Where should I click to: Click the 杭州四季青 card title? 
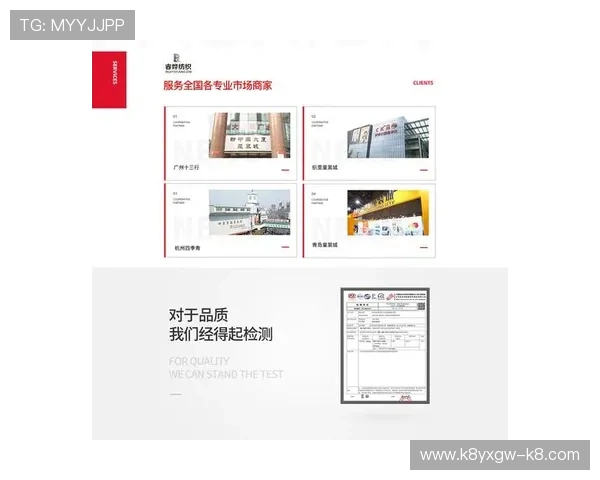[x=188, y=248]
